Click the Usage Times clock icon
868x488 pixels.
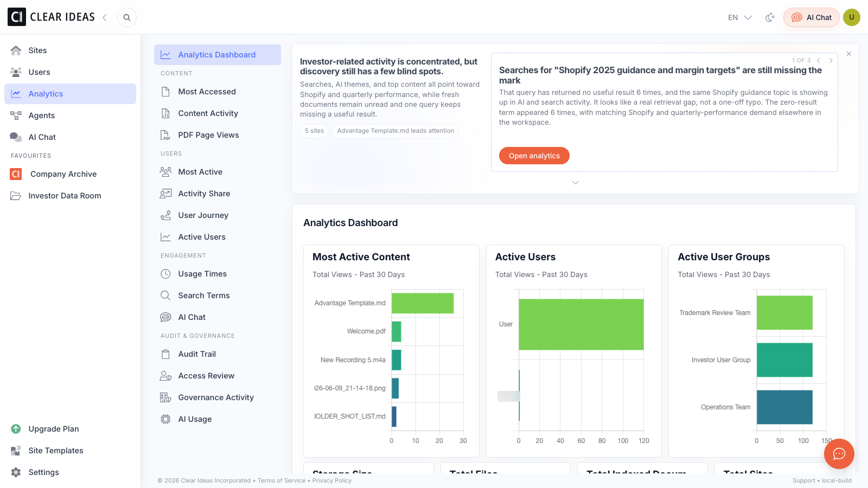pyautogui.click(x=165, y=274)
